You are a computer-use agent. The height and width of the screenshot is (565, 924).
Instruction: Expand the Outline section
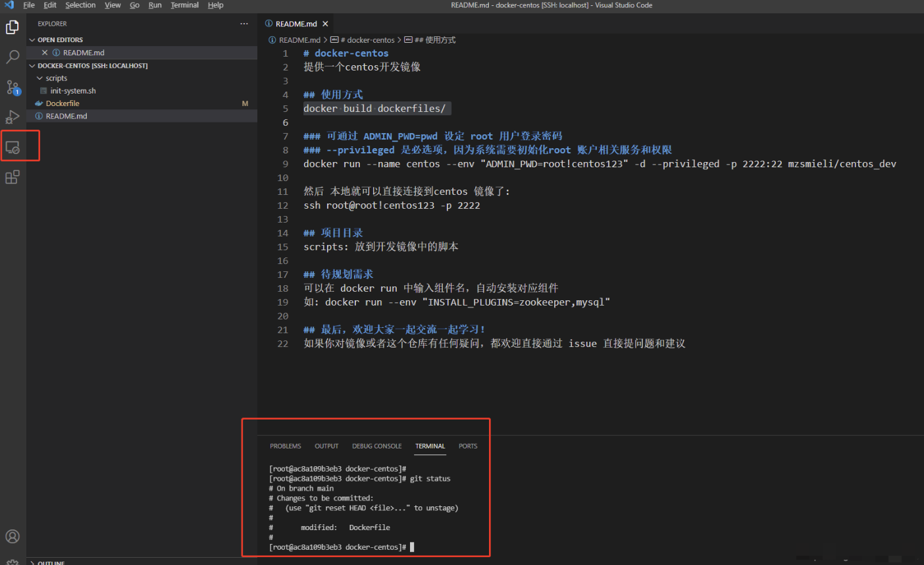32,562
